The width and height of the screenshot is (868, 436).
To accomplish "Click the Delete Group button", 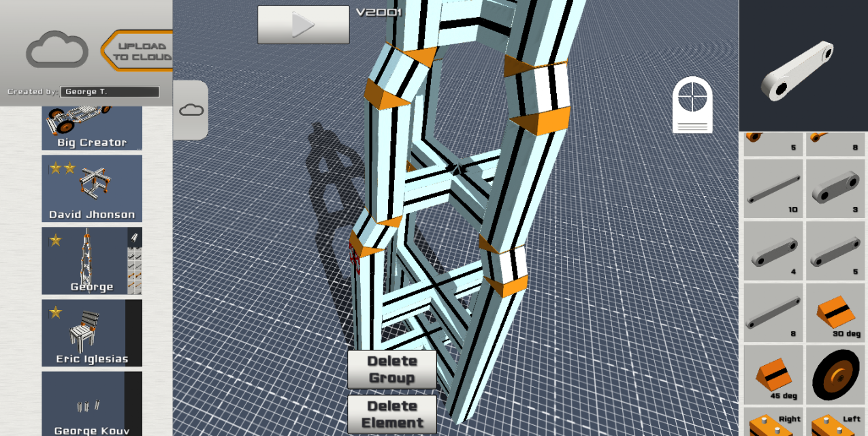I will click(x=391, y=369).
